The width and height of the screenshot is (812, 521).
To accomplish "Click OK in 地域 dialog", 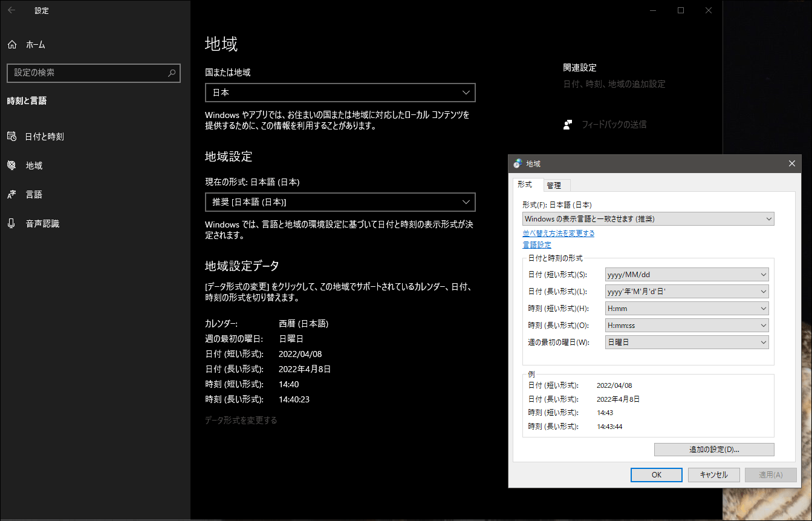I will tap(657, 475).
